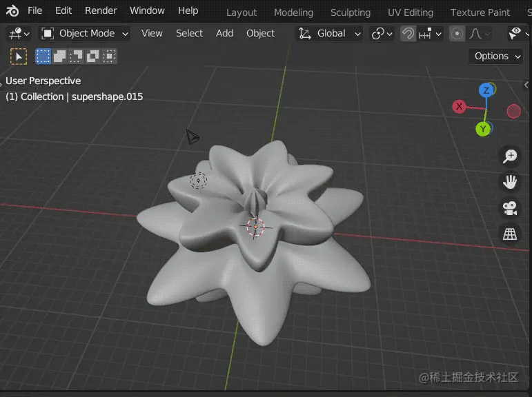Click the pan view hand icon

510,182
